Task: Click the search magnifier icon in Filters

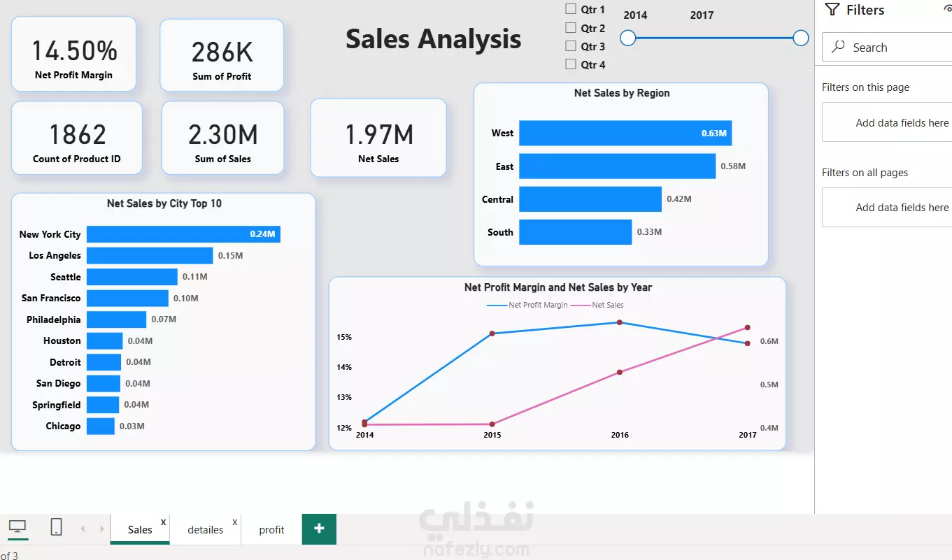Action: pos(837,48)
